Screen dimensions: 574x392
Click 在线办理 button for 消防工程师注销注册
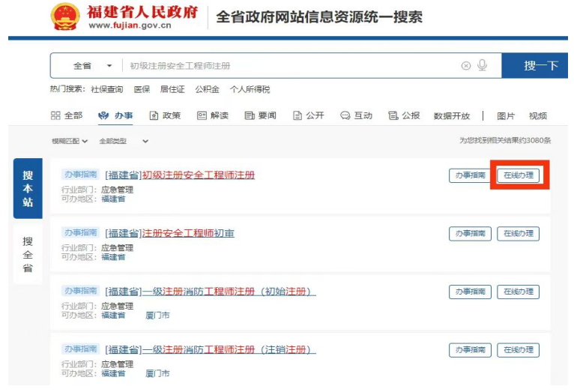coord(518,350)
